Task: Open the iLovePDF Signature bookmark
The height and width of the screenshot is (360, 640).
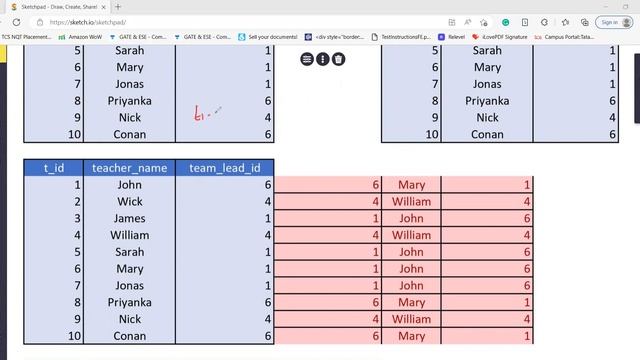Action: coord(500,37)
